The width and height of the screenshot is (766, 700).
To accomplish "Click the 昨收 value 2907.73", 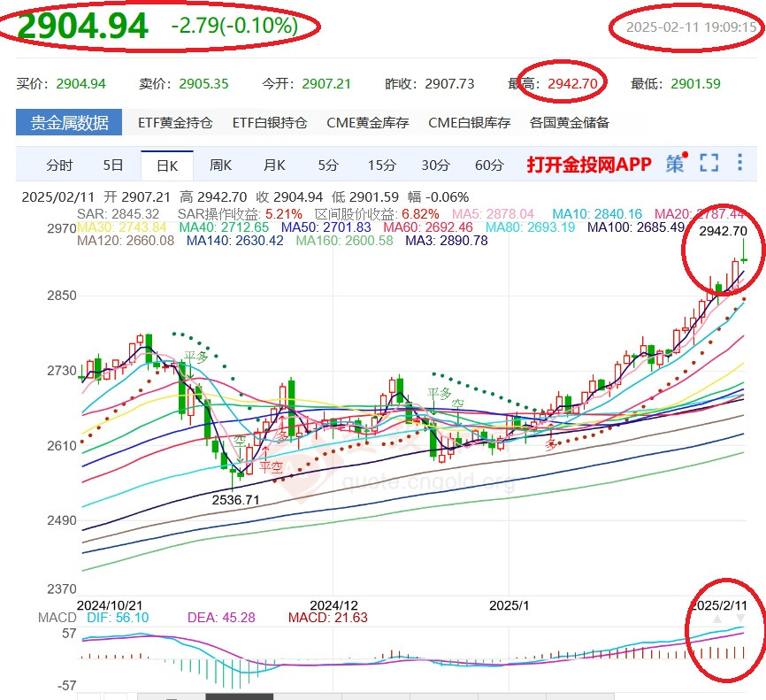I will click(449, 84).
